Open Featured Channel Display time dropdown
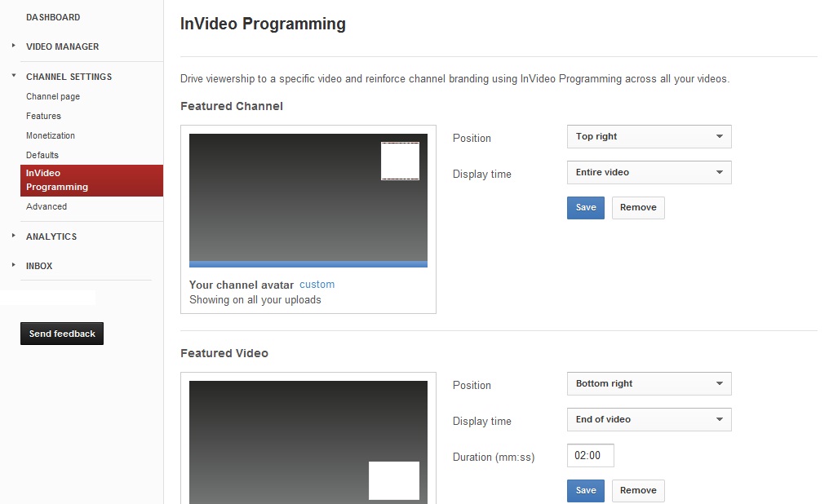829x504 pixels. pyautogui.click(x=649, y=172)
